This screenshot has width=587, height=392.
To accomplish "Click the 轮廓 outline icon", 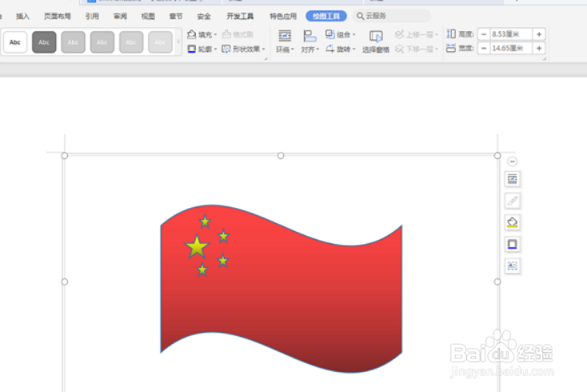I will (192, 49).
